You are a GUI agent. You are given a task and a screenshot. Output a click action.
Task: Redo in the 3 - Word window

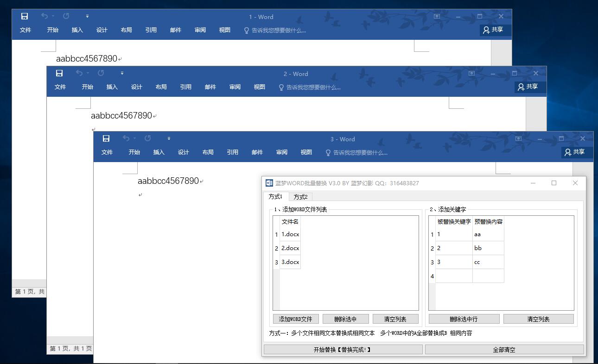point(148,138)
